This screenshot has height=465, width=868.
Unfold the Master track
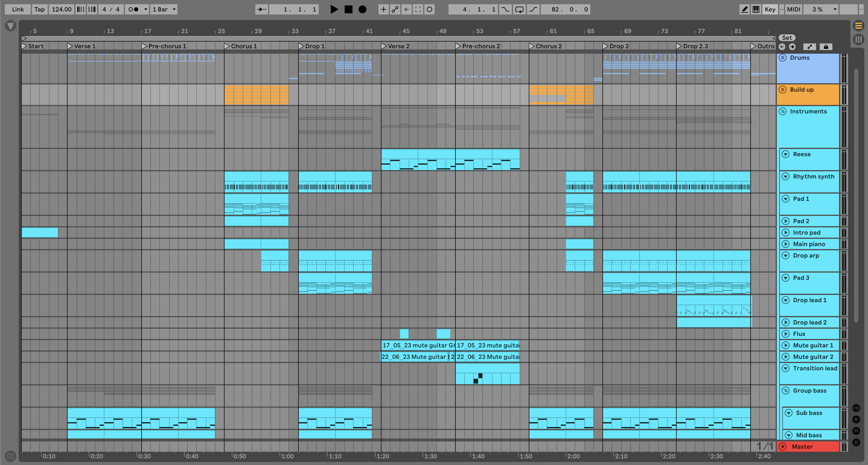782,447
